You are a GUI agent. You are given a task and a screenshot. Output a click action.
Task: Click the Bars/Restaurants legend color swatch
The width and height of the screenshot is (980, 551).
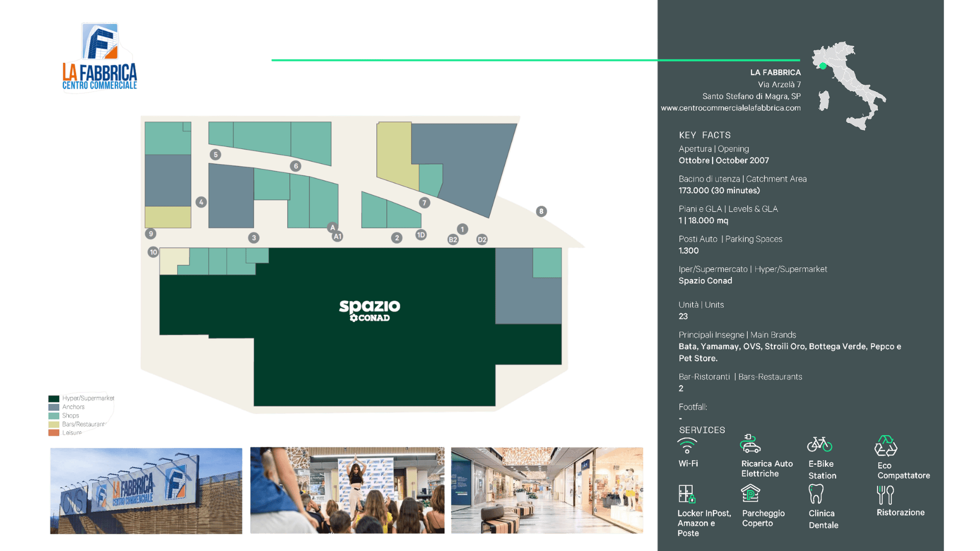(54, 424)
